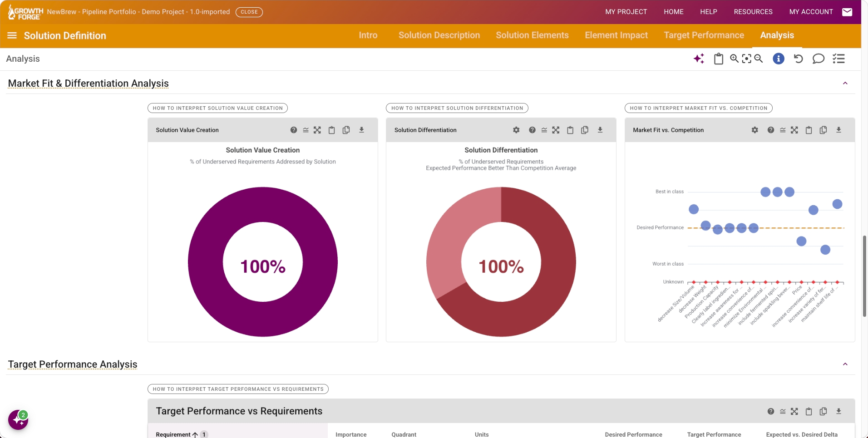Click the Price data point label on chart axis
Screen dimensions: 868x438
797,290
